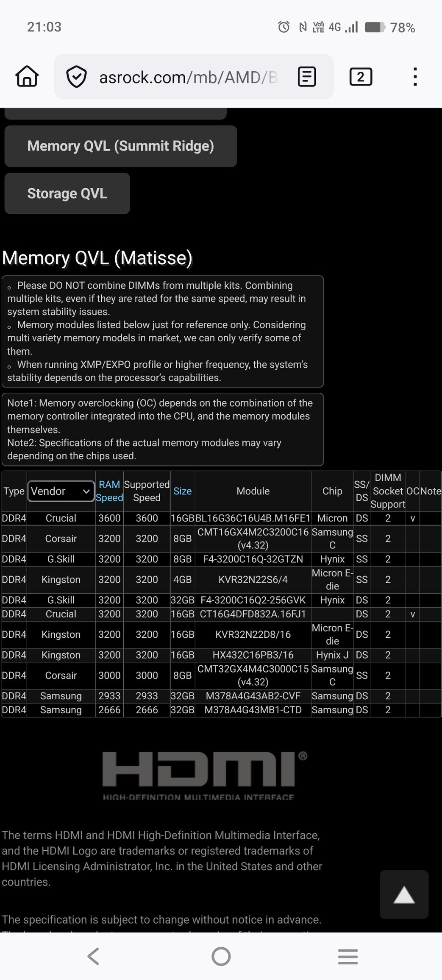
Task: Tap the alarm icon in status bar
Action: [x=284, y=27]
